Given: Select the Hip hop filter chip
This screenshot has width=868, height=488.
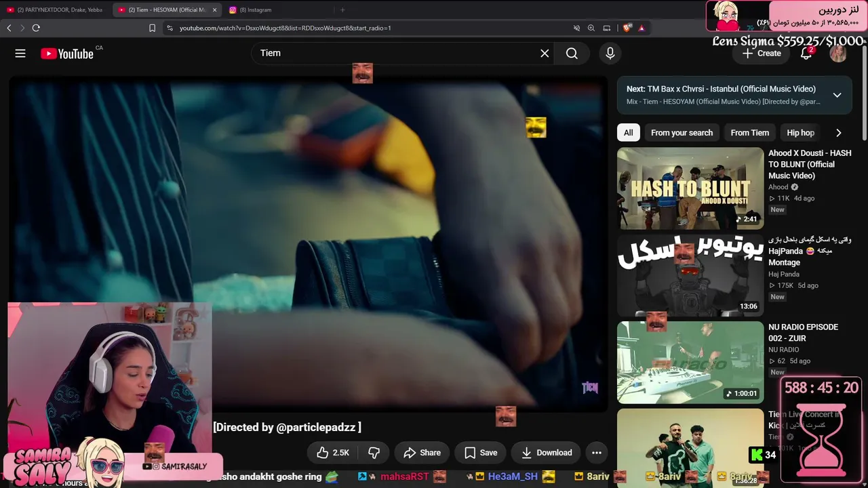Looking at the screenshot, I should (x=800, y=133).
